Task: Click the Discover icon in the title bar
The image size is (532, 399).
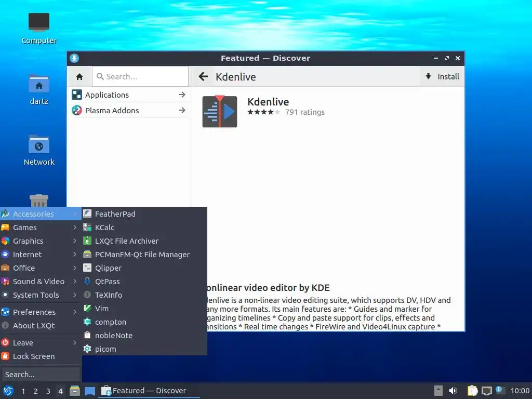Action: 74,58
